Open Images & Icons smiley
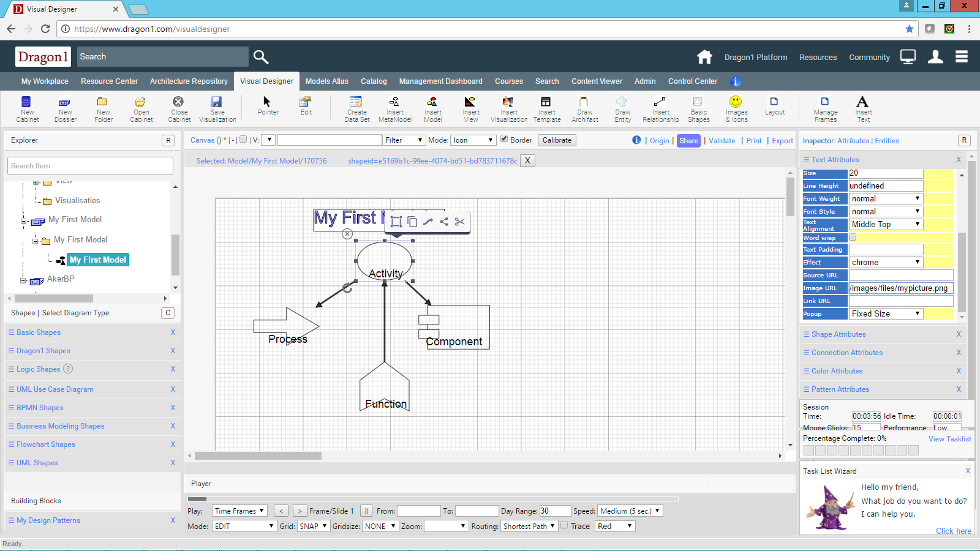 coord(736,102)
